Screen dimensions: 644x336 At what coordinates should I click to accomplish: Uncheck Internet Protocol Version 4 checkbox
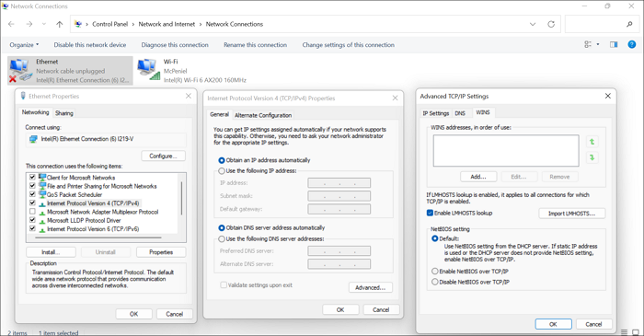32,203
